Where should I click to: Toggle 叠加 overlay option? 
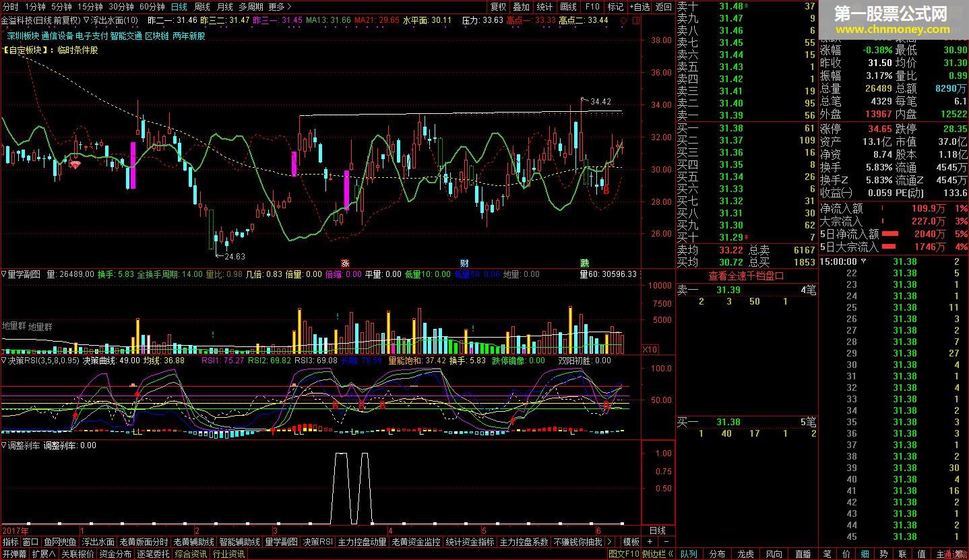[522, 7]
